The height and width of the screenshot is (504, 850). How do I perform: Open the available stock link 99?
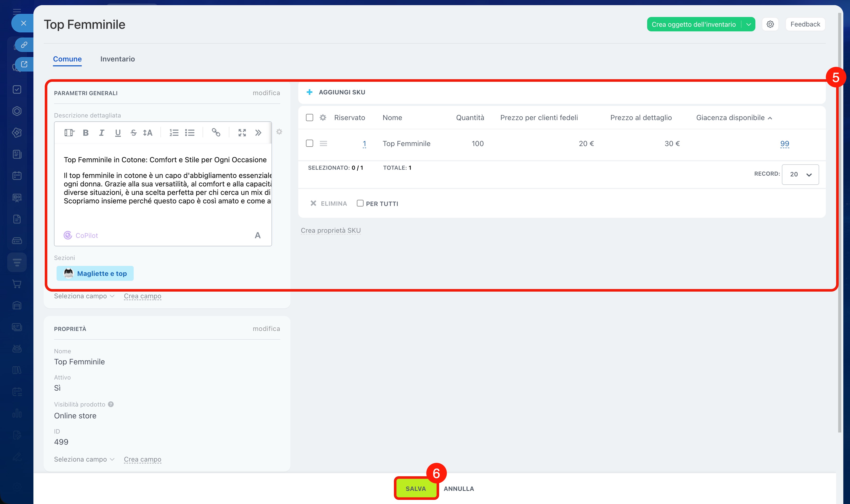pyautogui.click(x=784, y=144)
